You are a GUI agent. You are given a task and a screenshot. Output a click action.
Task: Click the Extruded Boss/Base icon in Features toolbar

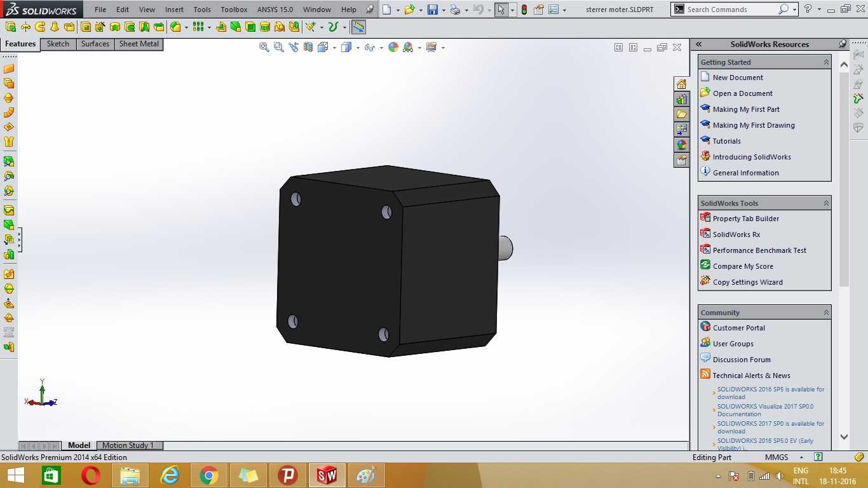point(11,27)
